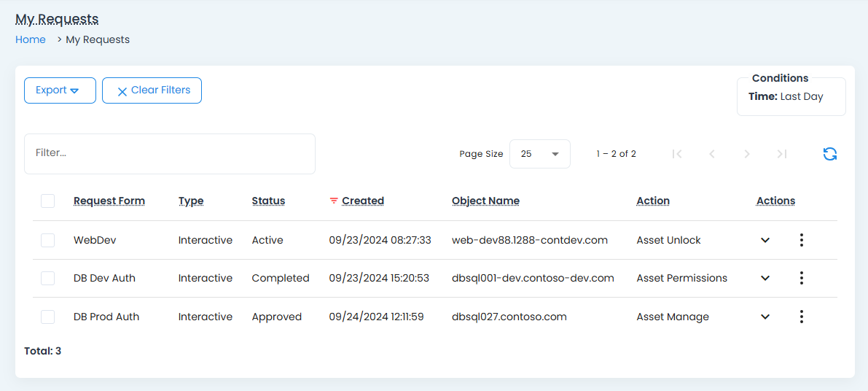
Task: Click into the Filter text field
Action: click(x=169, y=153)
